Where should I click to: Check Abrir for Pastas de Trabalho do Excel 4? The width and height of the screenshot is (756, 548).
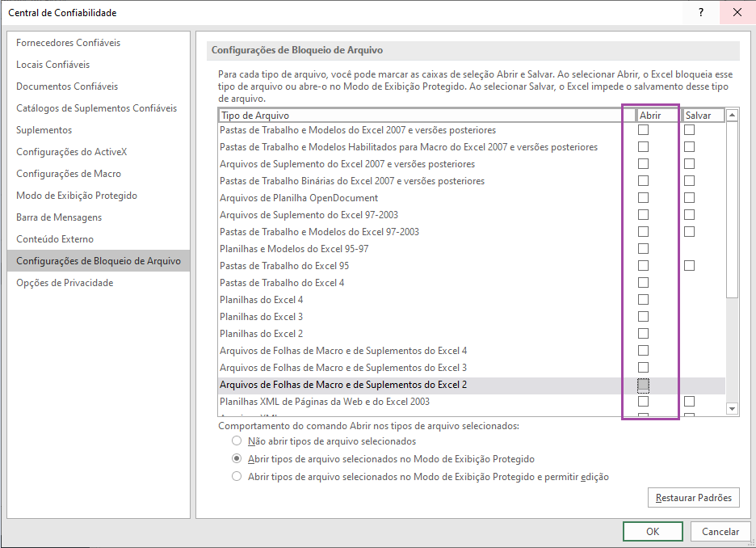643,283
